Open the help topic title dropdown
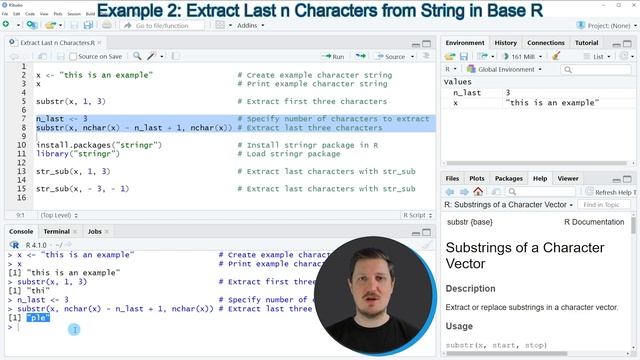This screenshot has width=640, height=360. coord(509,204)
